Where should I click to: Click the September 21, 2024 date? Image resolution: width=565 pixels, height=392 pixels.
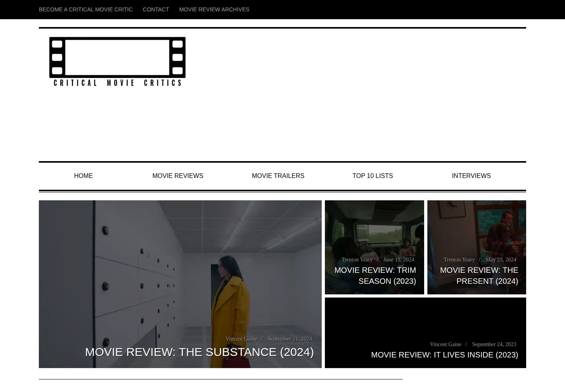point(290,339)
